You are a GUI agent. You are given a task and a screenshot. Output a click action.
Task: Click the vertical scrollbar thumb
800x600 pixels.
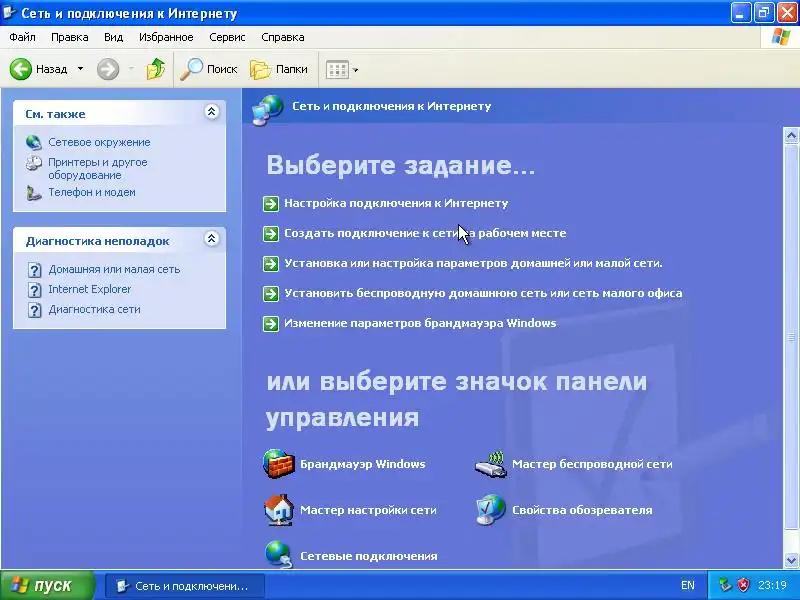pos(791,337)
